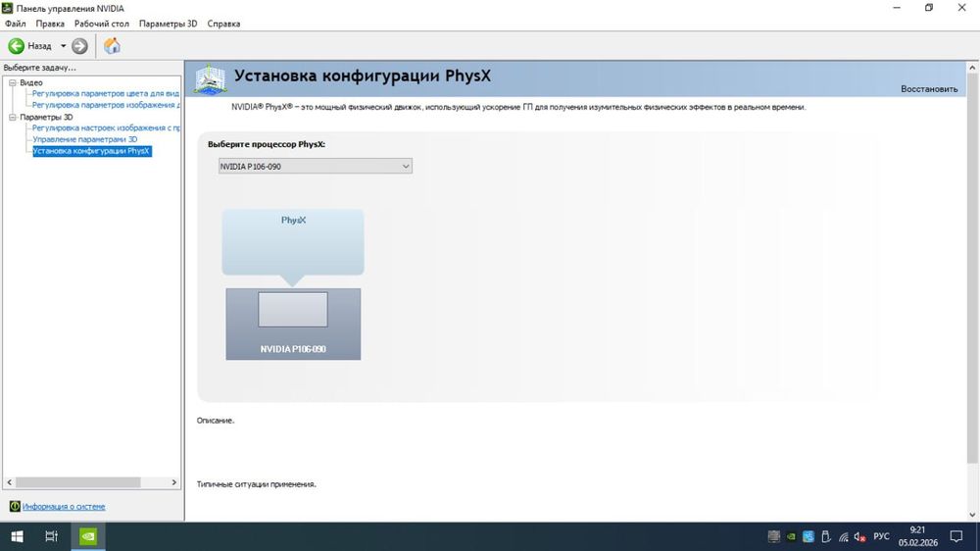
Task: Click the Назад button label
Action: (x=39, y=46)
